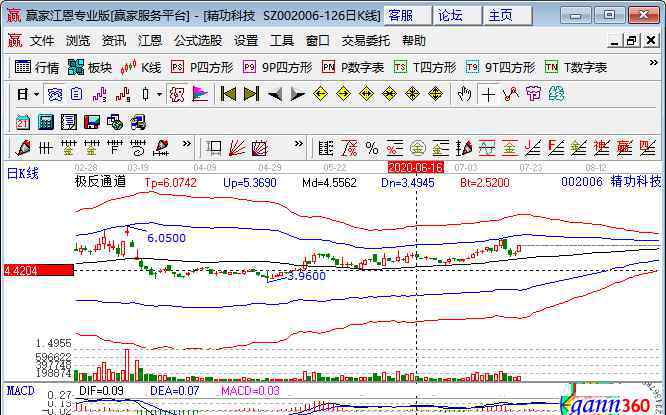Jump to the last bar
The image size is (666, 415).
(251, 94)
